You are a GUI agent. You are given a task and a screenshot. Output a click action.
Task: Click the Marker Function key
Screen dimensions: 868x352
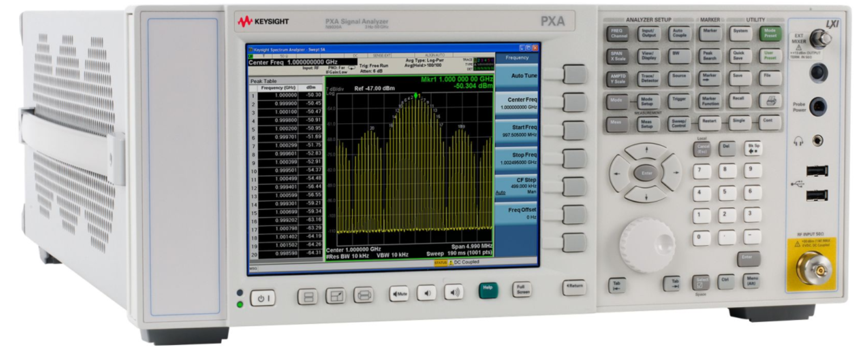[x=709, y=101]
